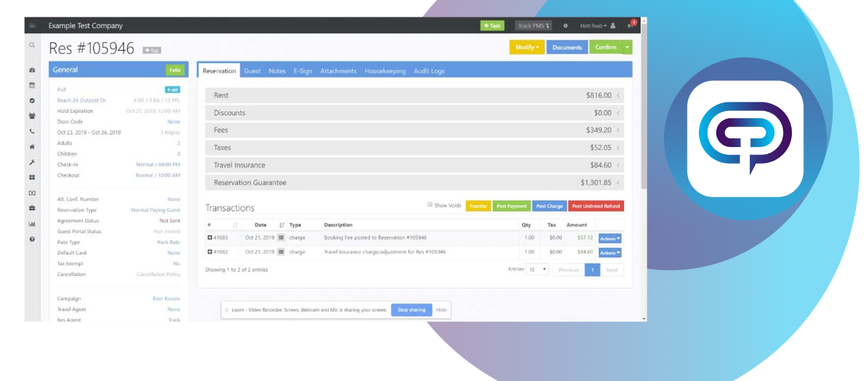Open the Documents button
The width and height of the screenshot is (868, 381).
[x=567, y=47]
